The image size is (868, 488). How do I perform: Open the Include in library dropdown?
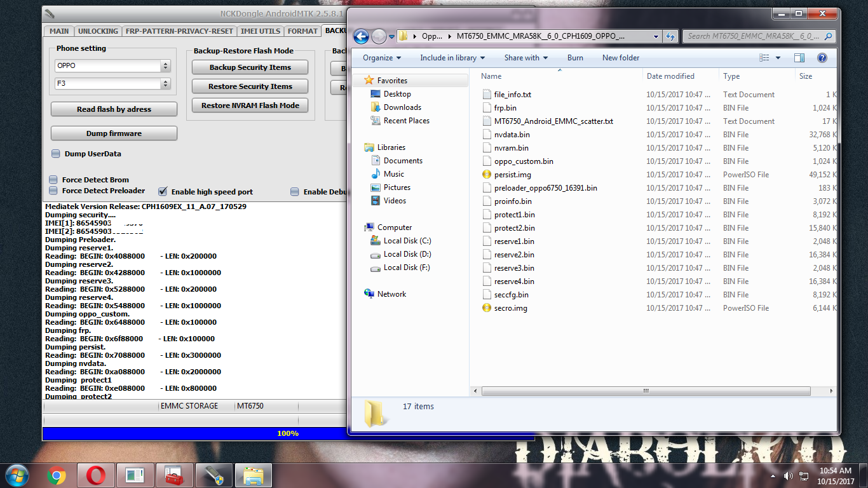point(452,58)
